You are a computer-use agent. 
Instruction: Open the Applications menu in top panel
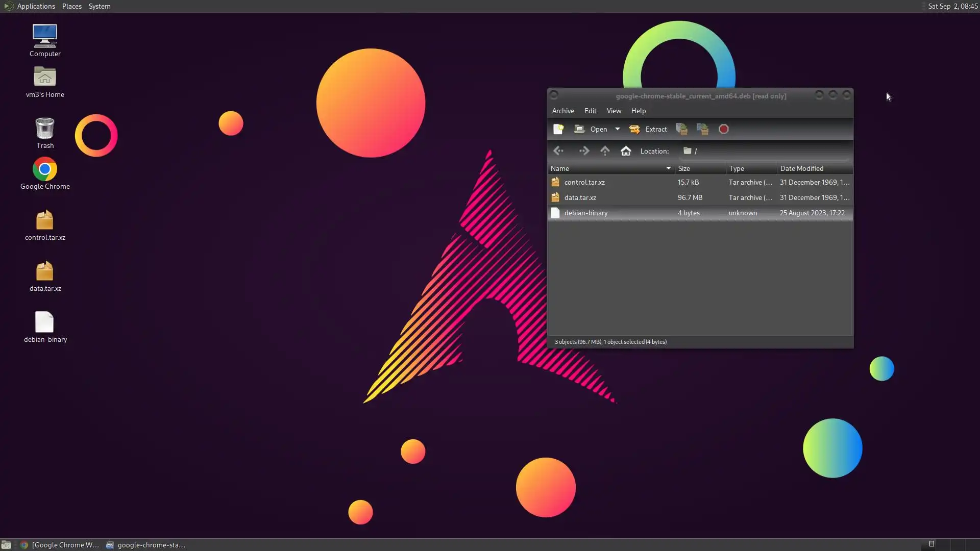36,6
